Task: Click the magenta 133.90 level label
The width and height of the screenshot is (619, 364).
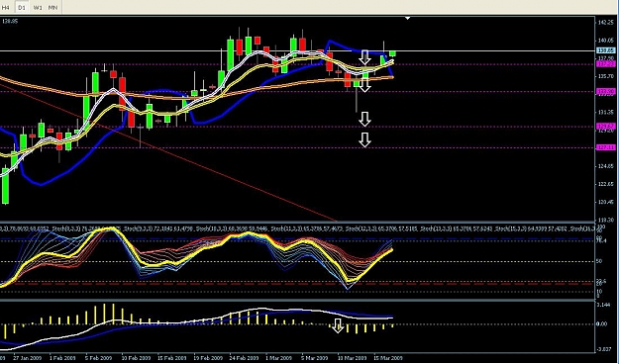Action: (606, 92)
